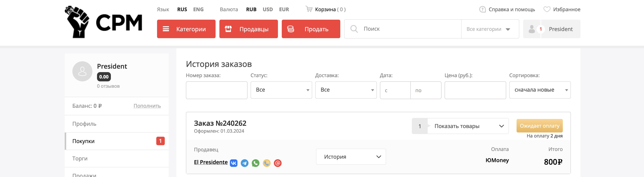Select EUR currency

(284, 9)
